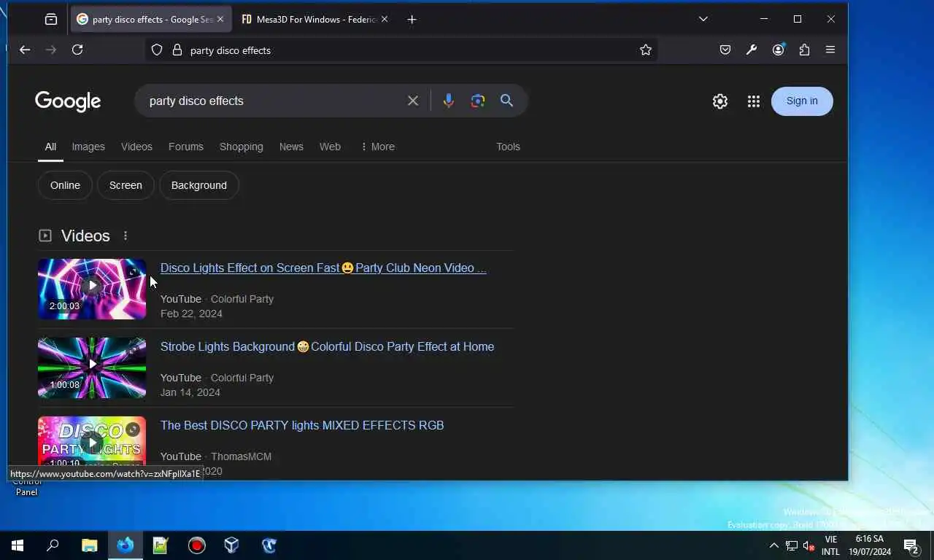
Task: Open the Web results tab
Action: point(330,147)
